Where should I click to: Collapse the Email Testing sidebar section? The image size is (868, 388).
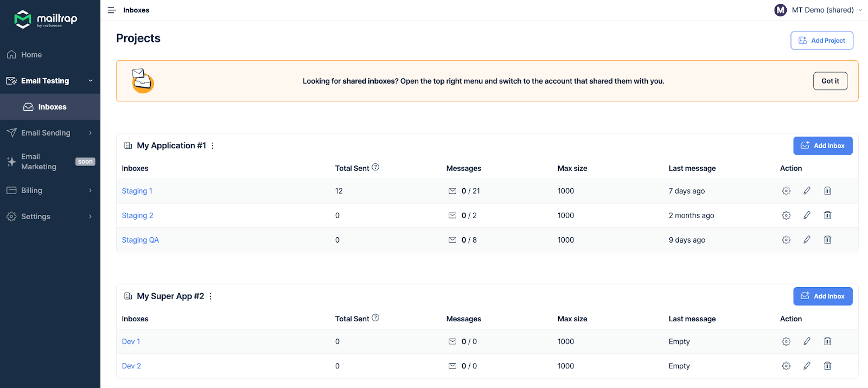91,81
